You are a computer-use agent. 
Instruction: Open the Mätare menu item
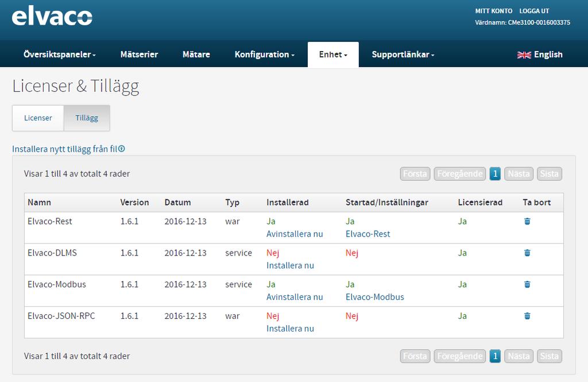click(196, 55)
